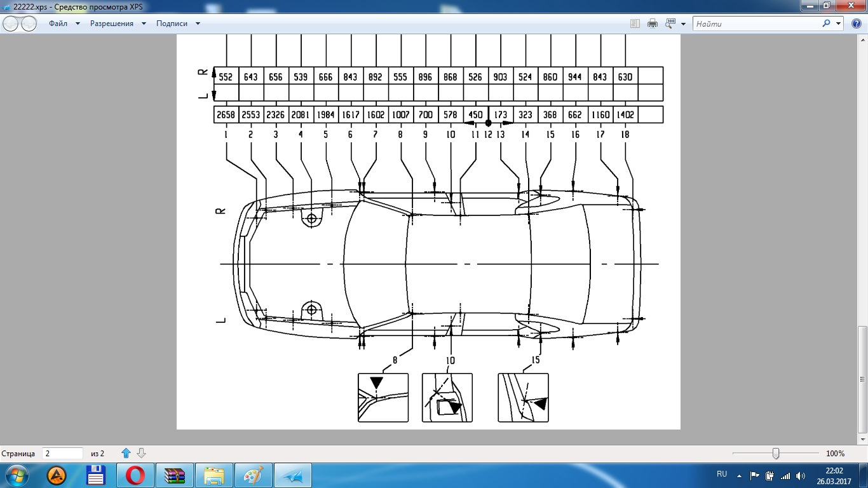Viewport: 868px width, 488px height.
Task: Toggle the document outline panel icon
Action: pyautogui.click(x=635, y=24)
